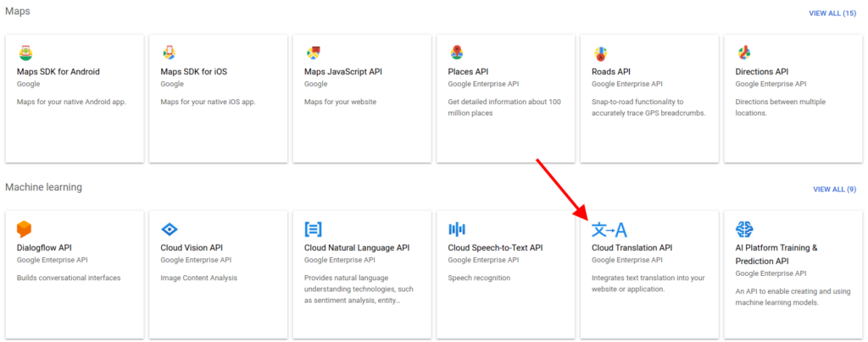Screen dimensions: 868x342
Task: Click 'Google Enterprise API' under Cloud Natural Language API
Action: click(x=340, y=260)
